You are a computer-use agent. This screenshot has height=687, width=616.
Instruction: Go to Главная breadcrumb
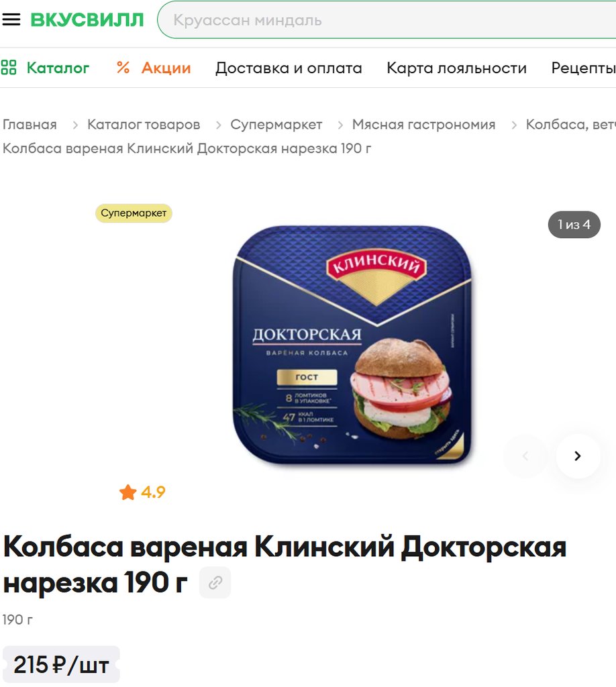30,124
